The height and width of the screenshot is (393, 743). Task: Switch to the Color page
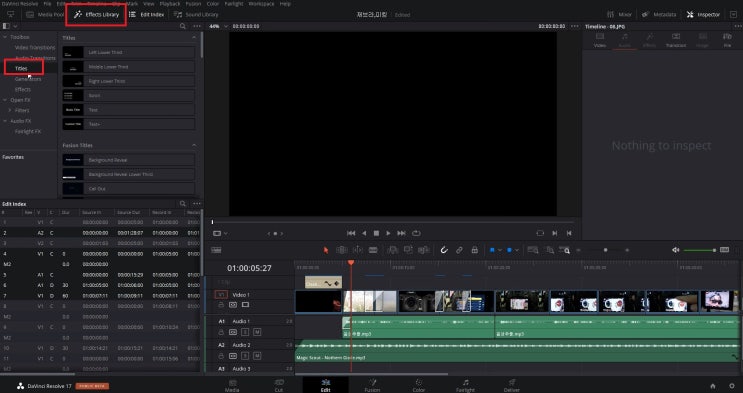pyautogui.click(x=418, y=385)
